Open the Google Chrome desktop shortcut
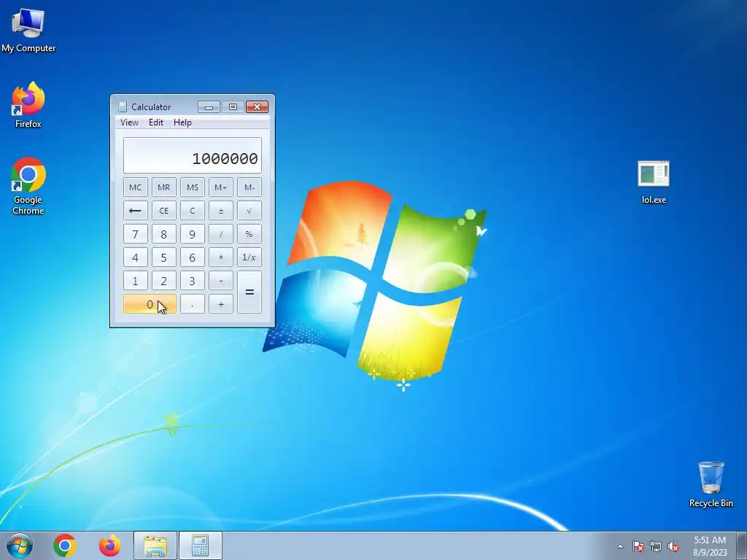 (28, 186)
